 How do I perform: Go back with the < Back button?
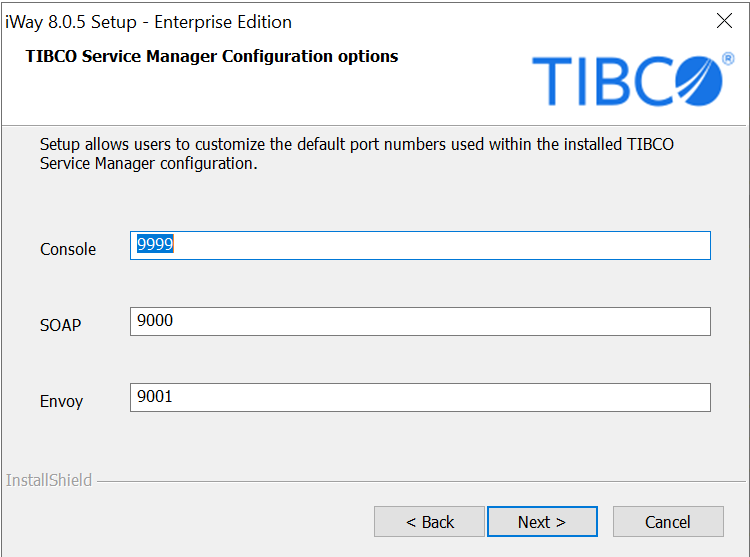429,522
